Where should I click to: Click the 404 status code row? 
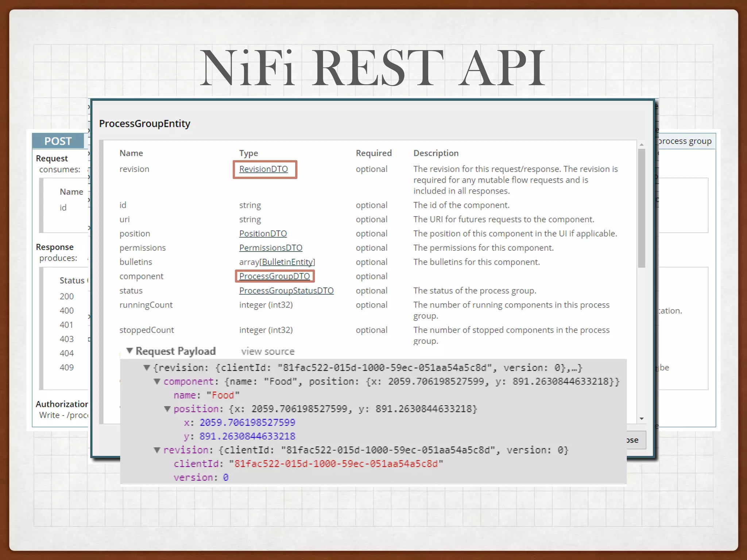(x=67, y=353)
